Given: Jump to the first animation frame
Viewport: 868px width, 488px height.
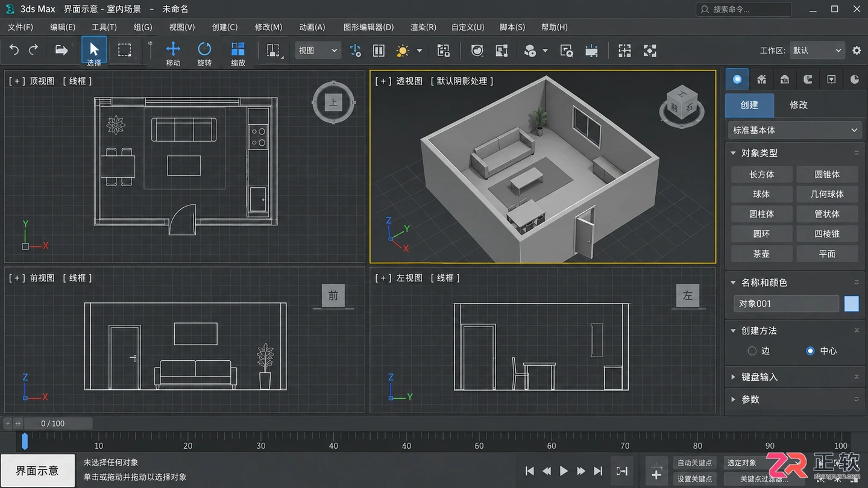Looking at the screenshot, I should click(530, 471).
